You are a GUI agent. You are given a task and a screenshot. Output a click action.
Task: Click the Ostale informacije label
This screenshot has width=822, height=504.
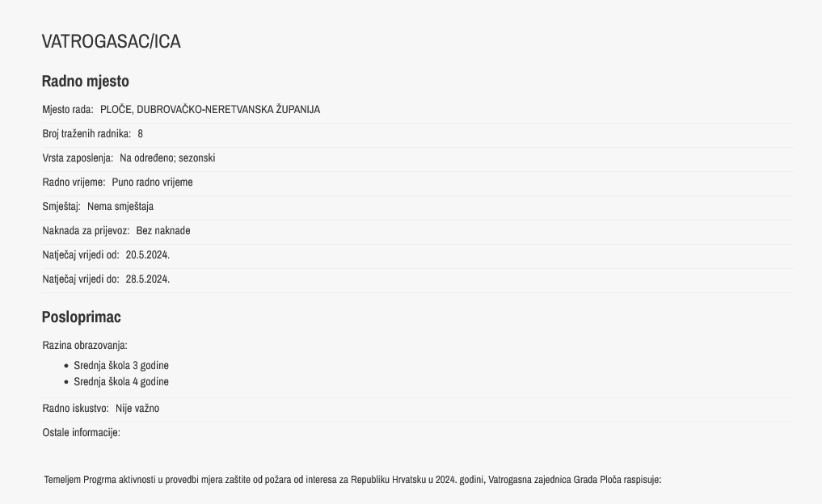82,432
